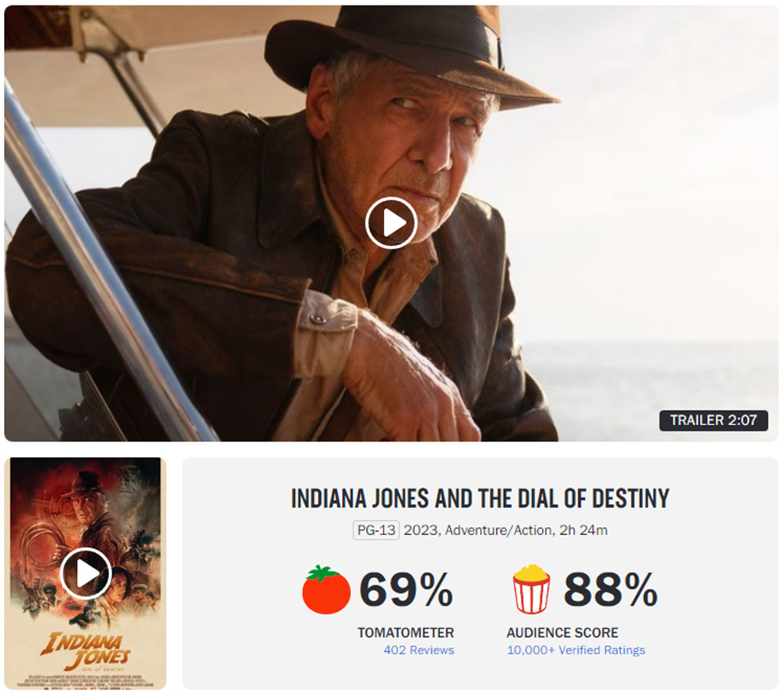Select the 88% audience score
Screen dimensions: 784x695
(611, 590)
